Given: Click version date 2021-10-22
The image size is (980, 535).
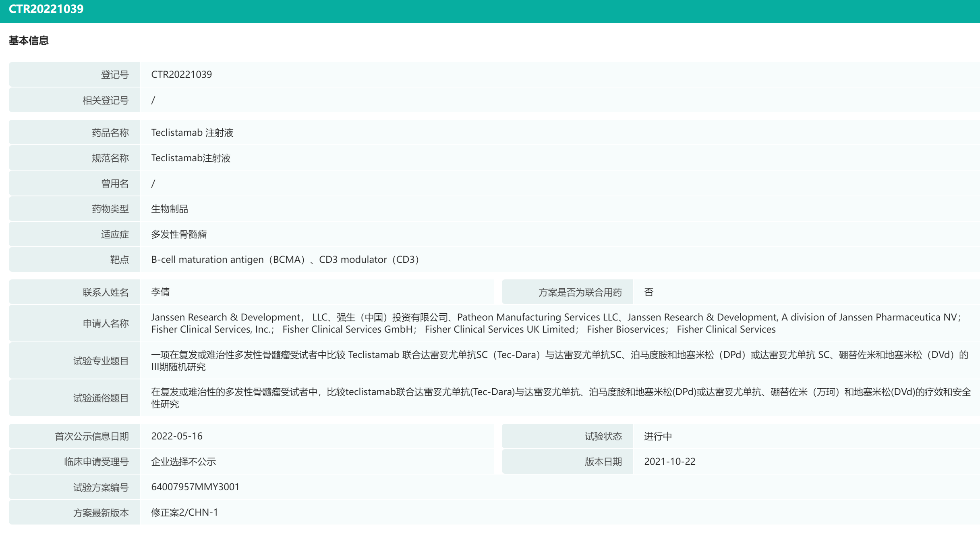Looking at the screenshot, I should [x=669, y=462].
